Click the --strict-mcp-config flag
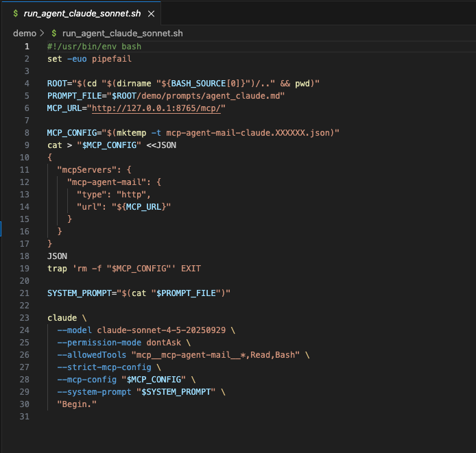The height and width of the screenshot is (453, 476). [x=104, y=367]
